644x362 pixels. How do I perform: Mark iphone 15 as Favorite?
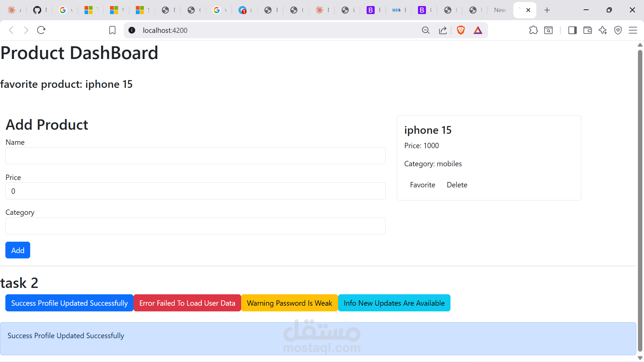pos(422,185)
